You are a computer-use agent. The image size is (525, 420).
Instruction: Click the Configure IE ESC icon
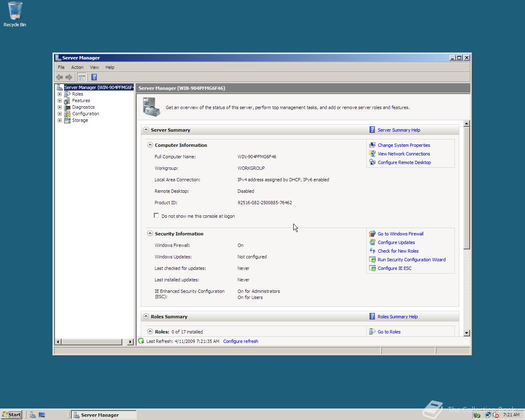pos(372,268)
